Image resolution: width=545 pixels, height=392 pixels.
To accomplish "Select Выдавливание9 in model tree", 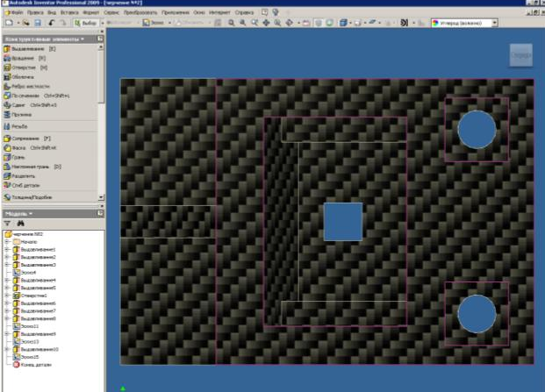I will (x=34, y=334).
